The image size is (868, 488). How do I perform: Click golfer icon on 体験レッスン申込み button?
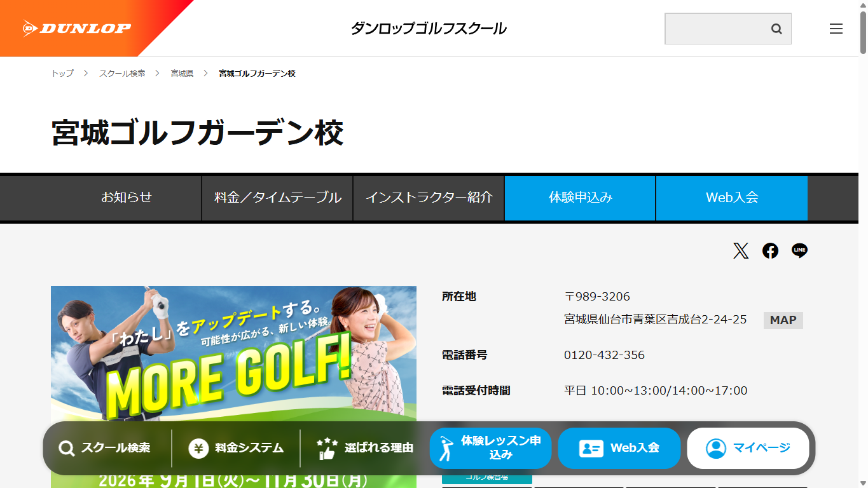[x=448, y=449]
